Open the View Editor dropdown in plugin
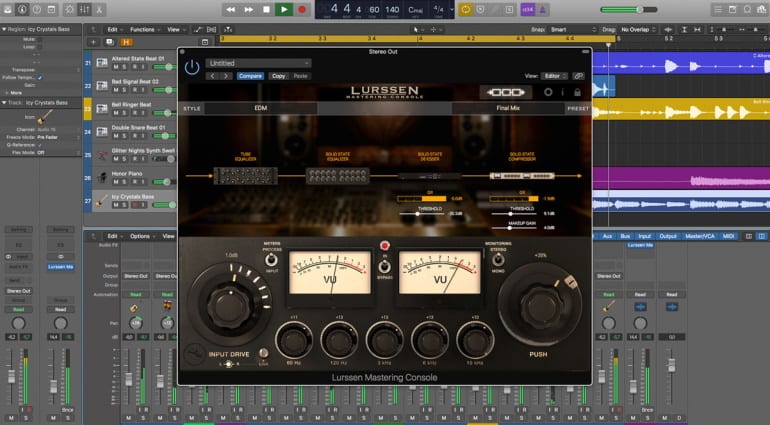 click(554, 76)
